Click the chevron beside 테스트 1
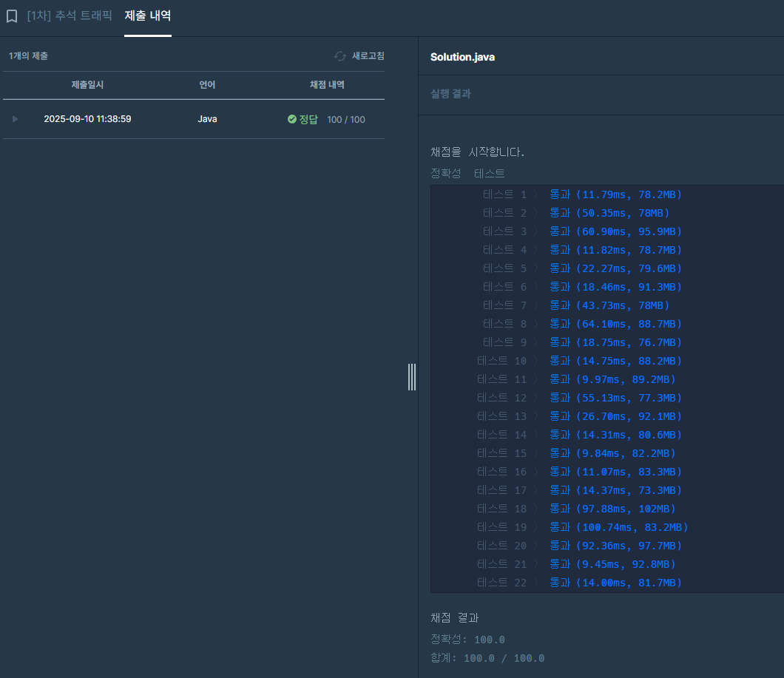Viewport: 784px width, 678px height. (x=538, y=194)
